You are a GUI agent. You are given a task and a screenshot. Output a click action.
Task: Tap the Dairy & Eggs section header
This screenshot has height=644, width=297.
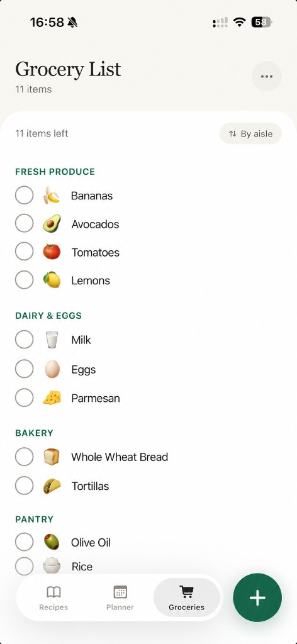coord(48,316)
